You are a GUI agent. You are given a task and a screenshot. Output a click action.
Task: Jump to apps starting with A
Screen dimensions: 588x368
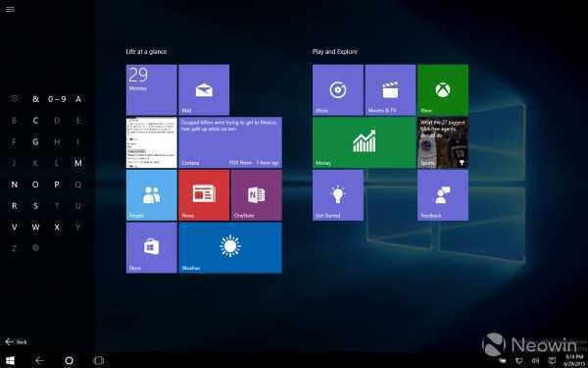pos(78,99)
